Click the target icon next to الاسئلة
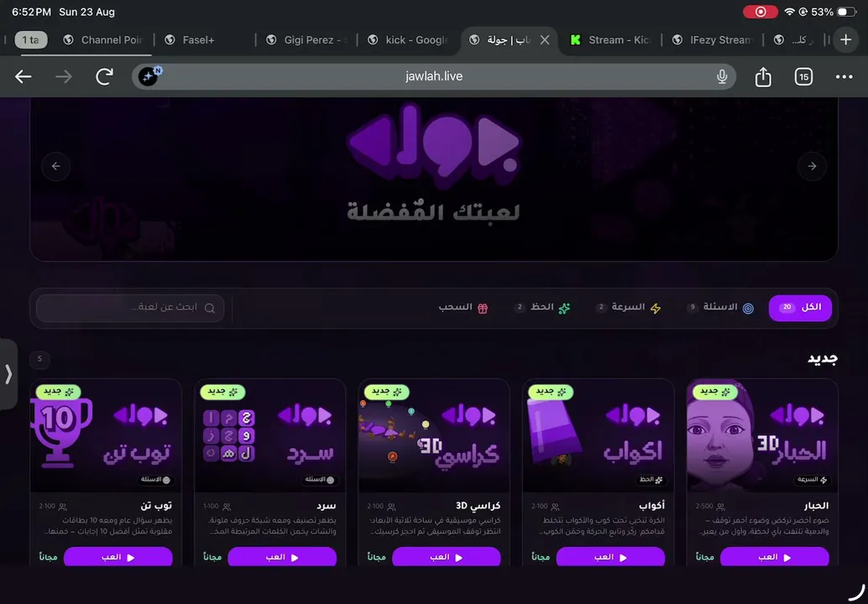This screenshot has height=604, width=868. pyautogui.click(x=748, y=308)
